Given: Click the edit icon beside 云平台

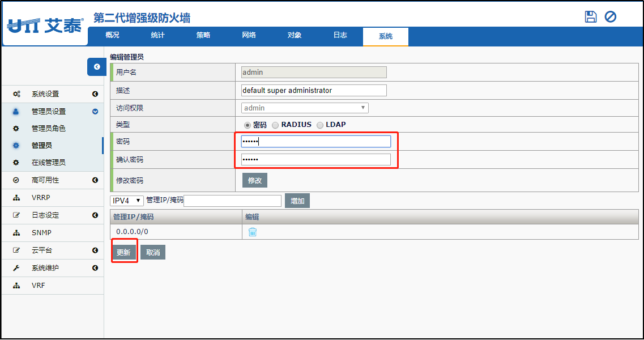Looking at the screenshot, I should point(16,250).
